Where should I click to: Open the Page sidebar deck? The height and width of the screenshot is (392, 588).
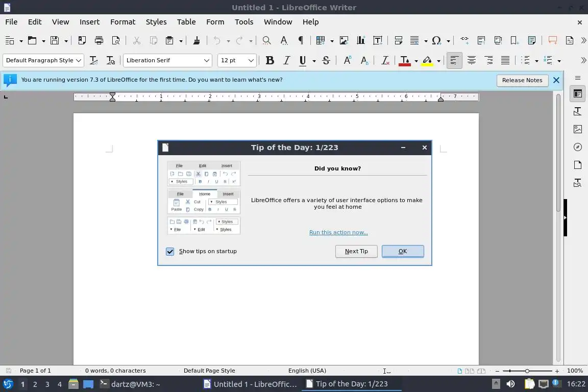click(x=577, y=165)
